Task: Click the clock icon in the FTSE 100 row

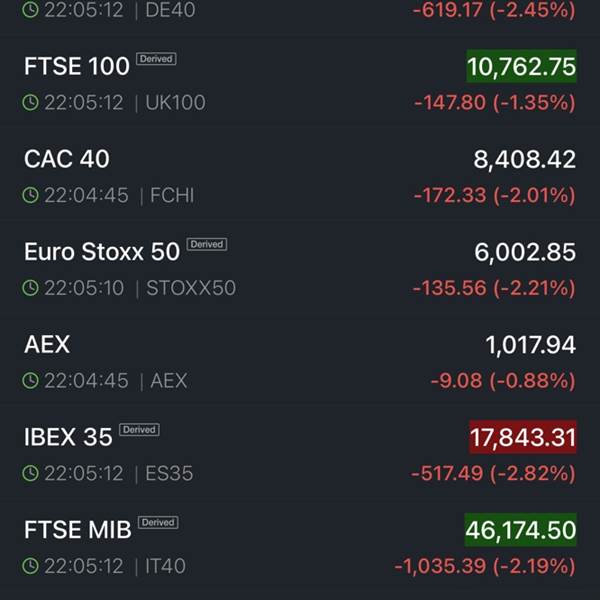Action: click(31, 103)
